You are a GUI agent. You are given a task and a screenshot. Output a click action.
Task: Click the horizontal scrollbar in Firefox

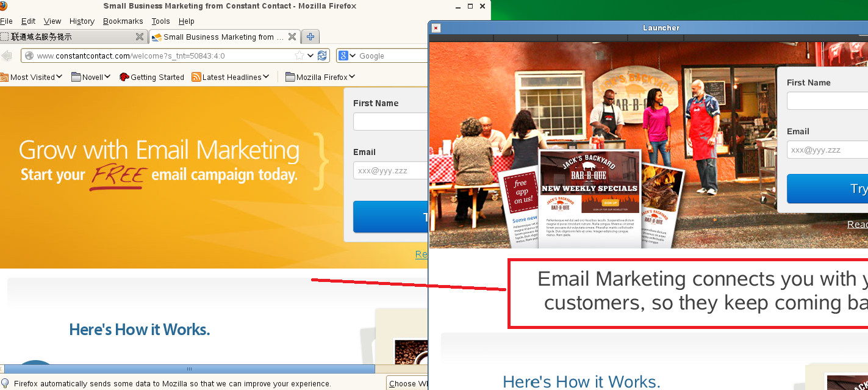coord(189,369)
